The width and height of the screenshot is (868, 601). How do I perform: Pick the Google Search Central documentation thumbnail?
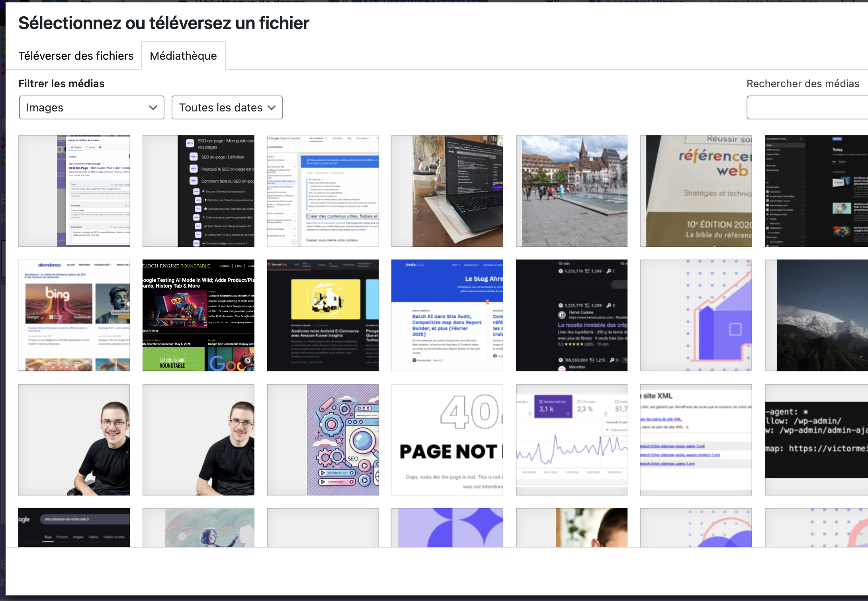click(x=323, y=191)
